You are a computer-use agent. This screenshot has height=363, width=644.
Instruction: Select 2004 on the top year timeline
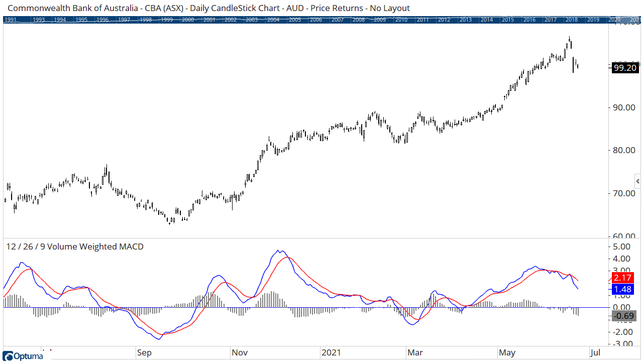(x=273, y=20)
